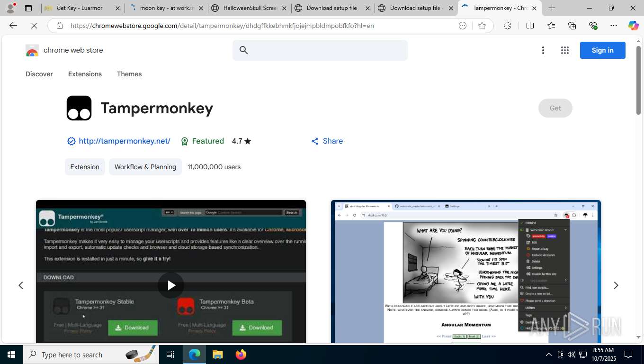Switch to first Download setup file tab

[x=333, y=8]
